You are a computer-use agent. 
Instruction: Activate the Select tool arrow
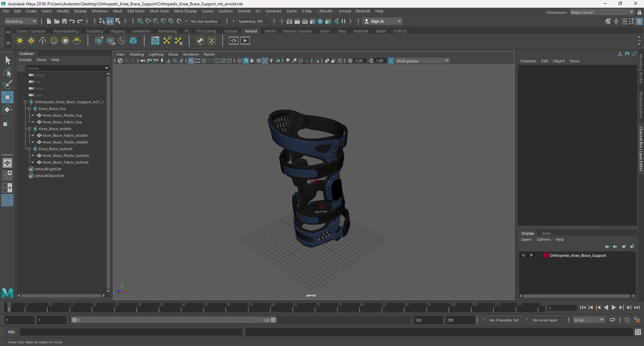coord(7,60)
